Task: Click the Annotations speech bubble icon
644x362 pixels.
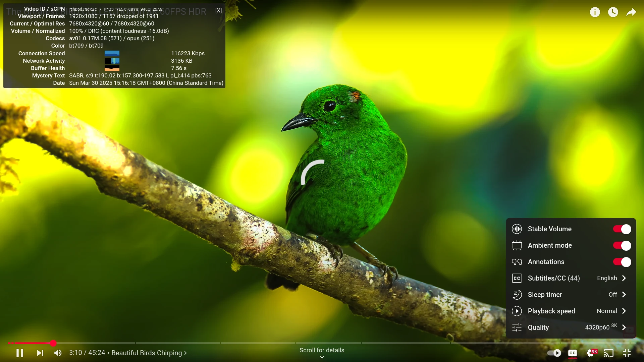Action: (517, 262)
